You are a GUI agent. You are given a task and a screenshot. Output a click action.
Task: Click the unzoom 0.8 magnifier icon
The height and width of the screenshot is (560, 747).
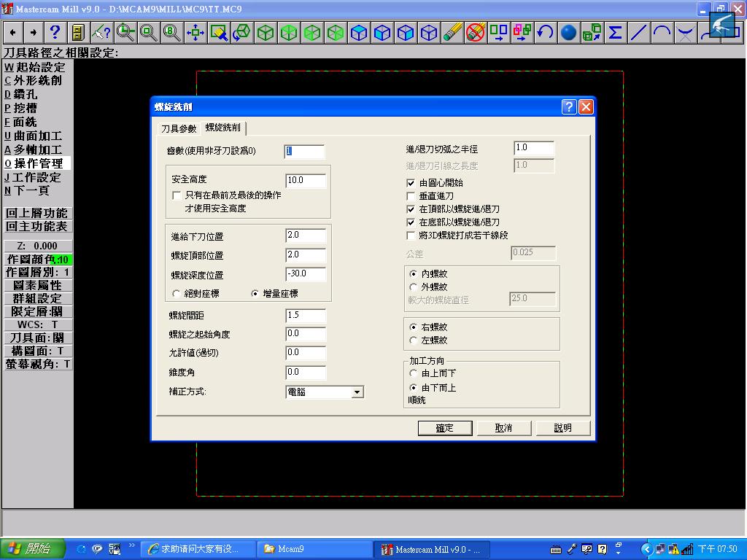coord(171,32)
